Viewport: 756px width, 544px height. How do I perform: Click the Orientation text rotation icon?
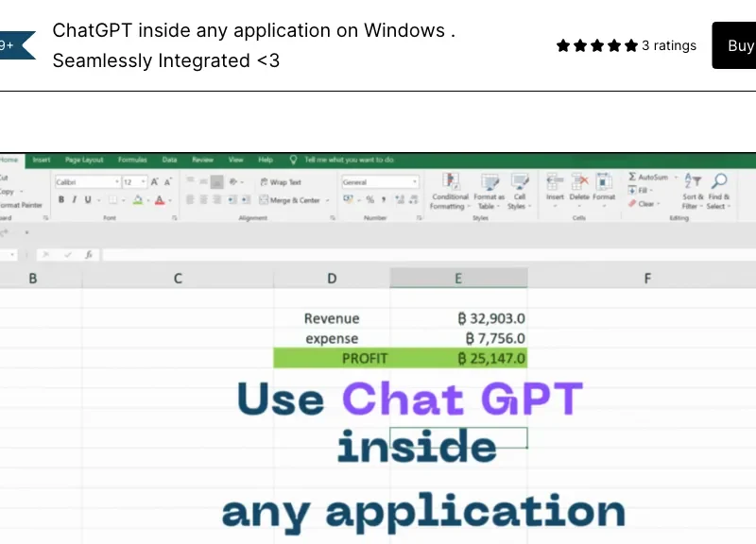233,181
